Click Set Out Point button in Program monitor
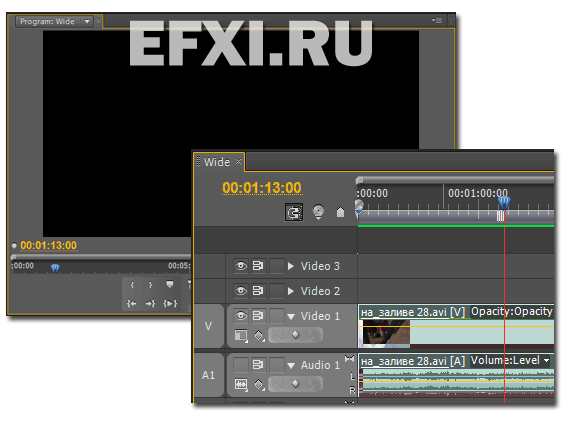Screen dimensions: 563x422 [150, 285]
